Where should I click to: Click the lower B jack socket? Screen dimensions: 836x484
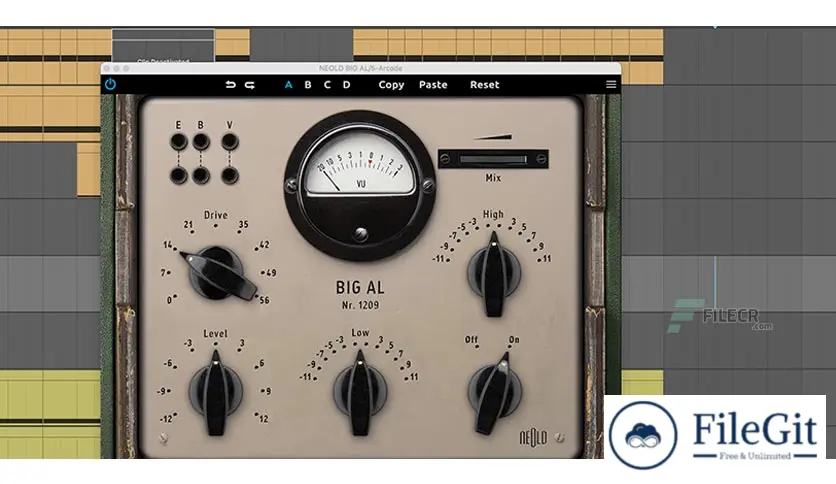pos(201,175)
